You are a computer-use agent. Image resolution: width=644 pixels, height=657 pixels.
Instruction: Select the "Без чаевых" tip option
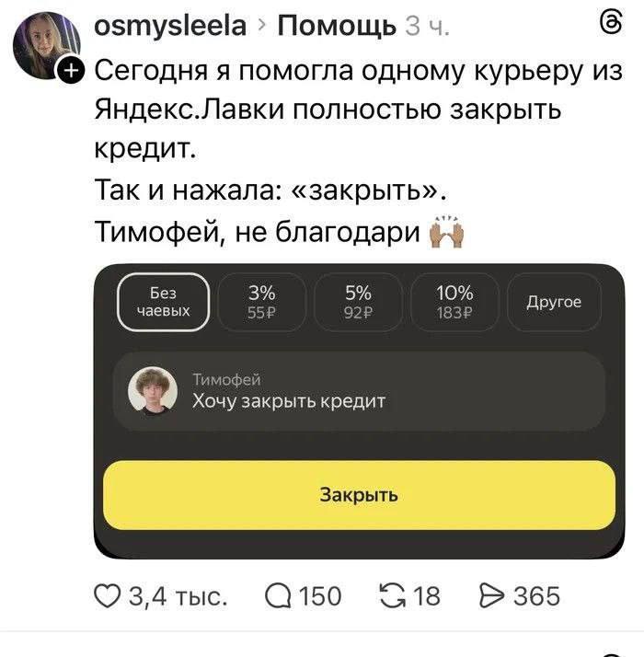coord(164,302)
